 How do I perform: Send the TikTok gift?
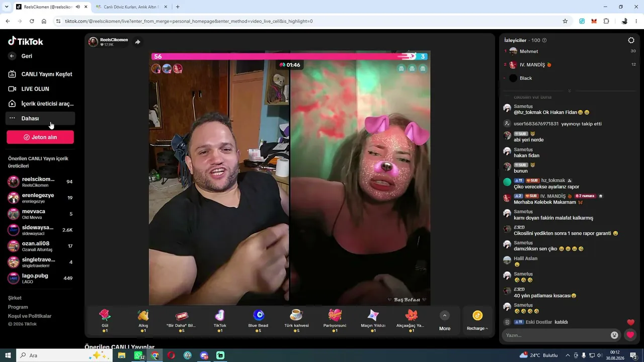click(x=220, y=320)
